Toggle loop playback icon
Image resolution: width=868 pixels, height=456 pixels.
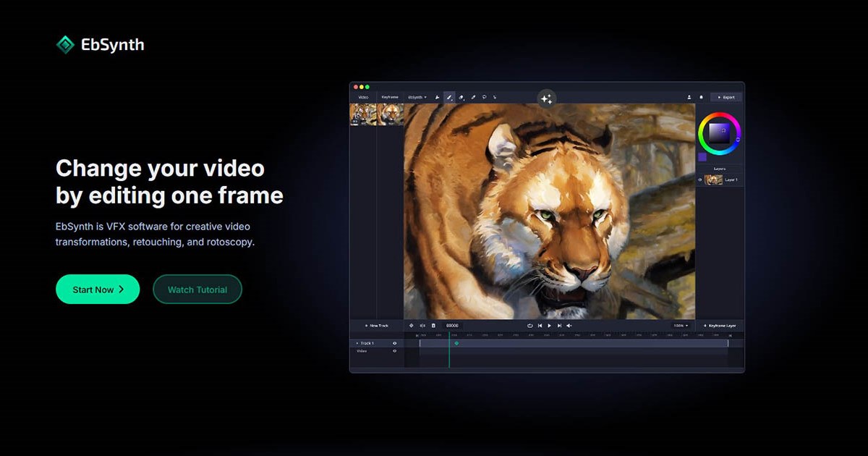tap(529, 326)
